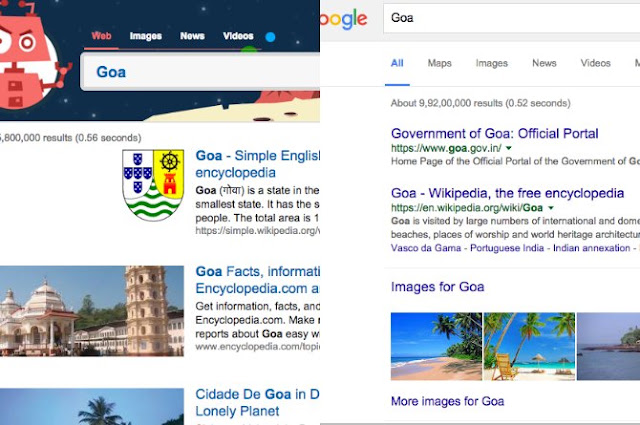The width and height of the screenshot is (640, 425).
Task: Click the Google logo
Action: [x=344, y=20]
